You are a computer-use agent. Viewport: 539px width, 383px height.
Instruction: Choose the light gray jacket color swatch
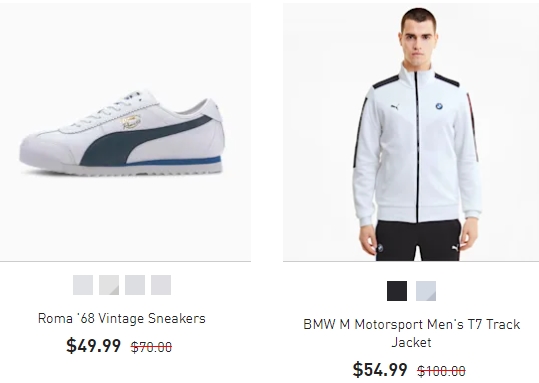pos(426,291)
